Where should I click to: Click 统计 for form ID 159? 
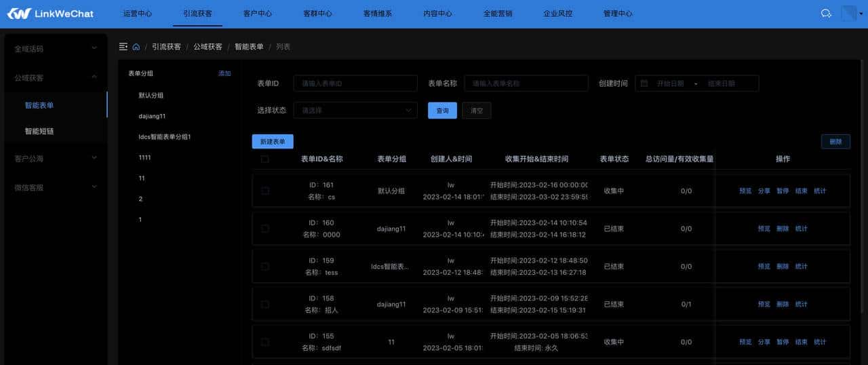click(x=802, y=267)
